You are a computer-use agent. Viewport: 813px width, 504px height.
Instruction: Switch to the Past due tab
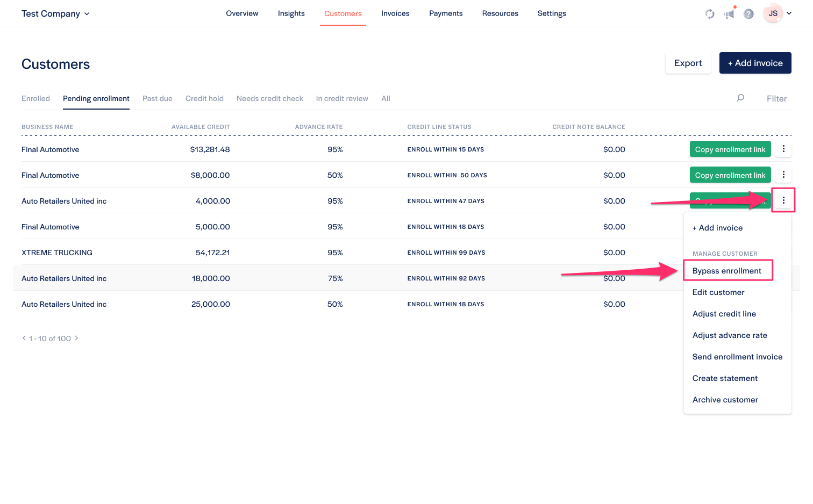pos(157,98)
